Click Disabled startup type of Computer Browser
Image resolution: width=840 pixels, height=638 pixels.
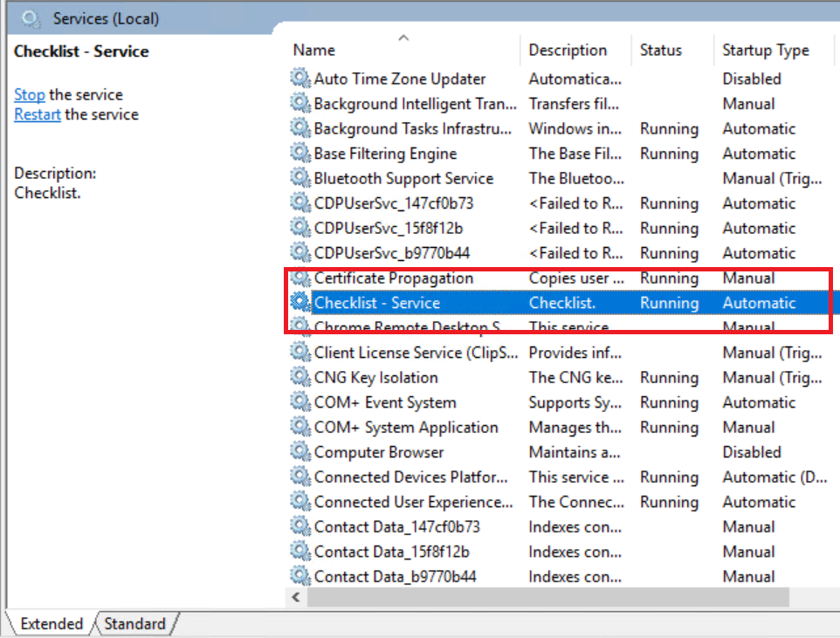point(752,453)
